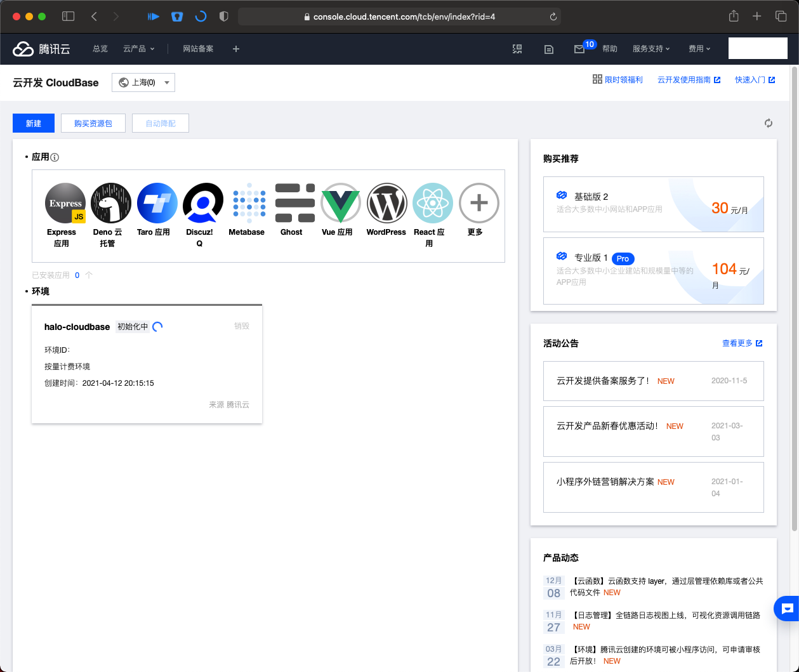Select the WordPress application icon
Image resolution: width=799 pixels, height=672 pixels.
click(x=386, y=203)
